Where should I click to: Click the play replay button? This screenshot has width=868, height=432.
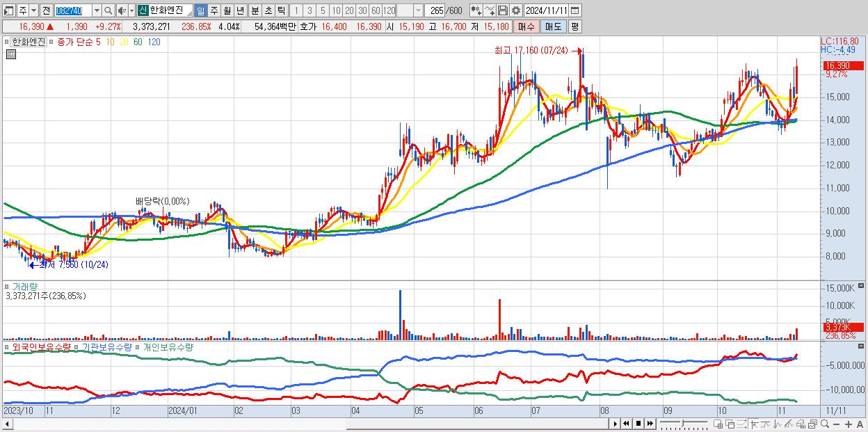tap(615, 424)
